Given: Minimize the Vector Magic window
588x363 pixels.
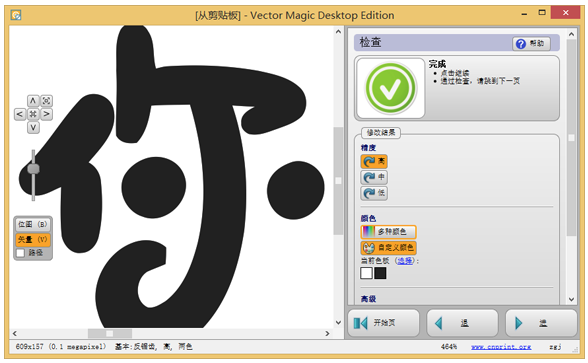Looking at the screenshot, I should [x=524, y=14].
